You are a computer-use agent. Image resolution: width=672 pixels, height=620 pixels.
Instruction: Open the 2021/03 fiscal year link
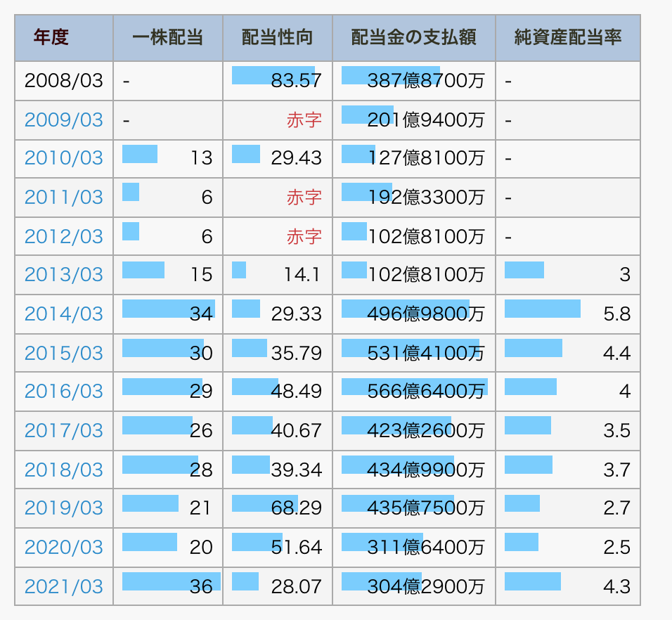pos(63,586)
